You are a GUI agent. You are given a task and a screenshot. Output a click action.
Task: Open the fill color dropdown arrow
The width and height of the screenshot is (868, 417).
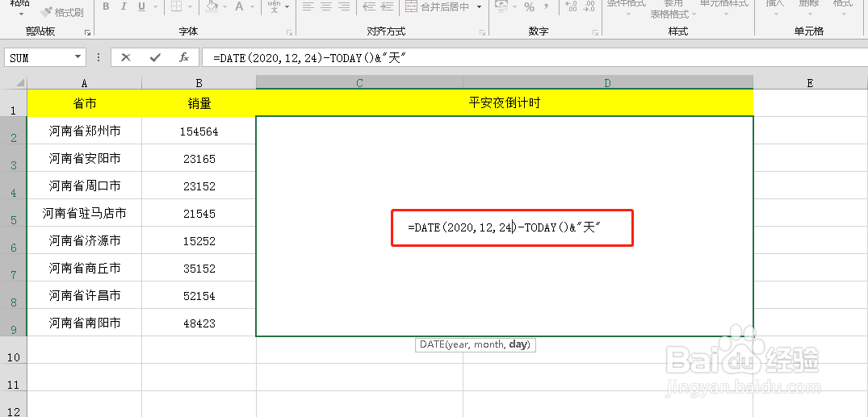(x=226, y=6)
